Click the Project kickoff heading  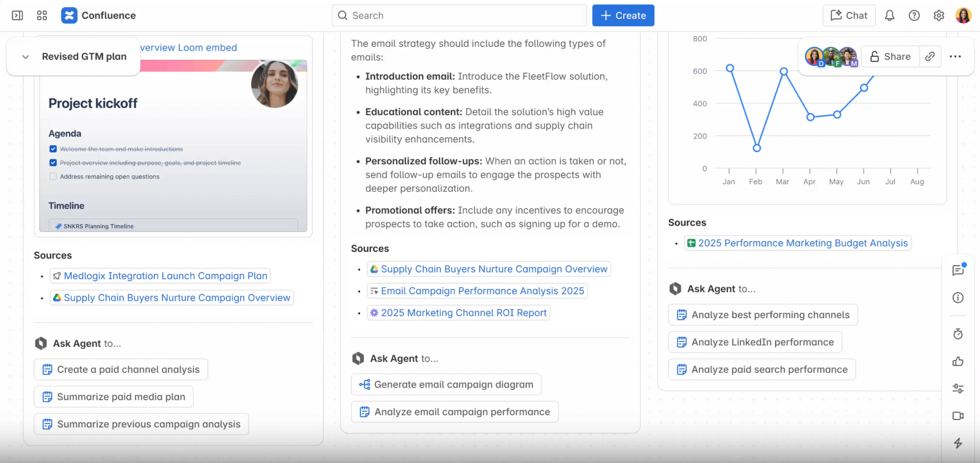93,103
